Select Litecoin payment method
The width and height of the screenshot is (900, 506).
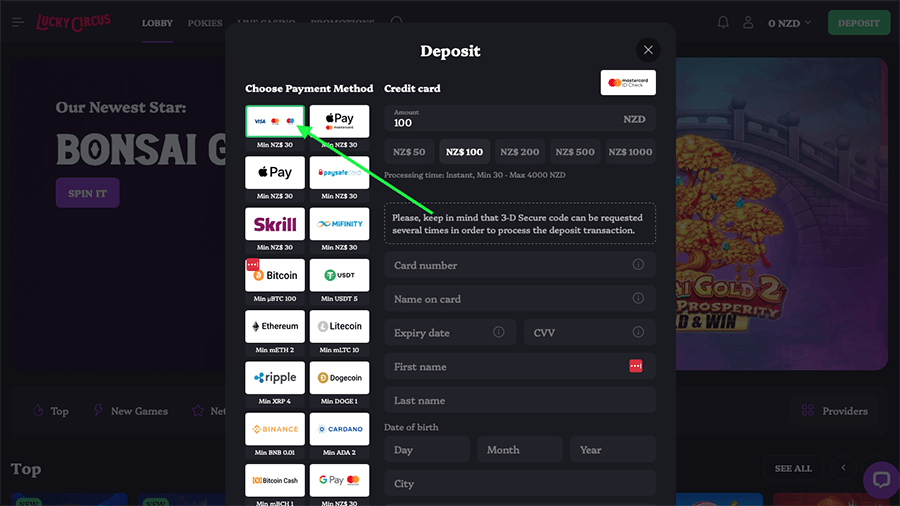339,326
